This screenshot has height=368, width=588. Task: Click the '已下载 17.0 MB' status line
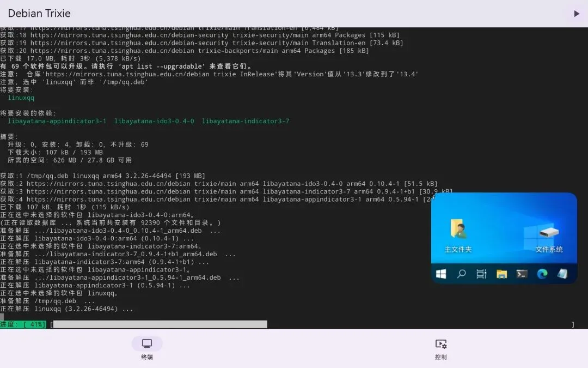pyautogui.click(x=70, y=58)
